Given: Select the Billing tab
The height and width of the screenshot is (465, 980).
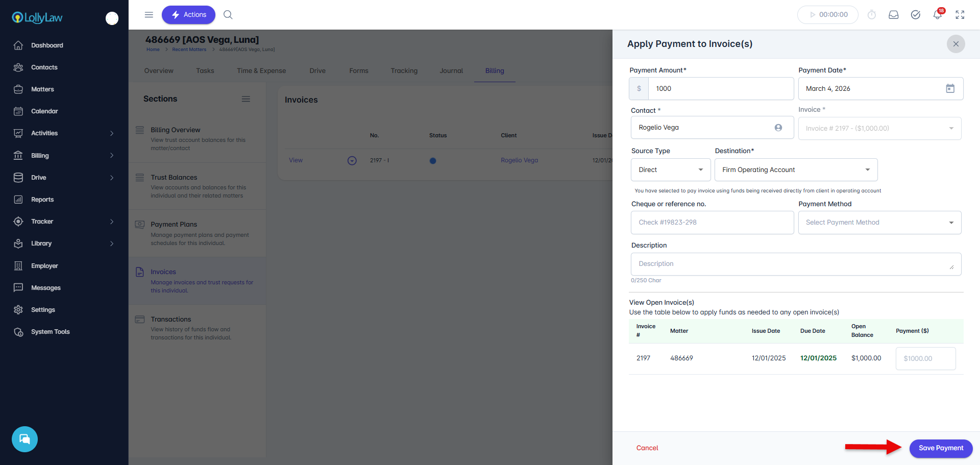Looking at the screenshot, I should coord(495,71).
